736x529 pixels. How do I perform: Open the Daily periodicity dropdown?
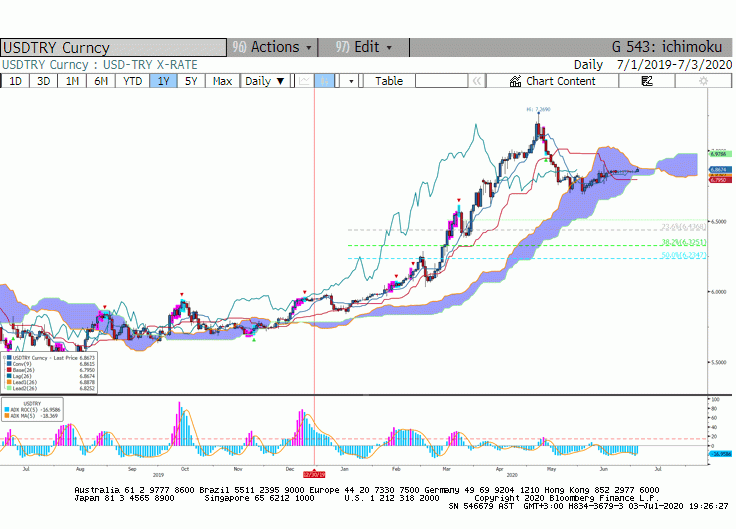tap(265, 81)
